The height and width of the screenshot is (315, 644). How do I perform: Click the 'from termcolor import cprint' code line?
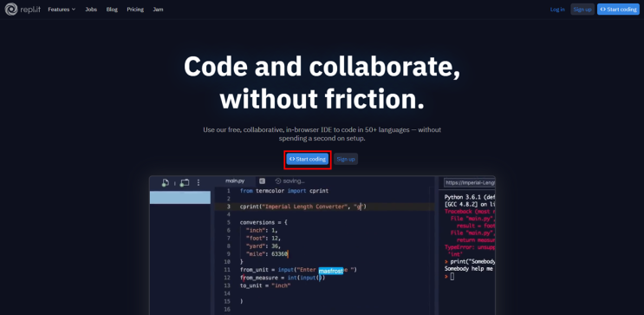point(284,191)
